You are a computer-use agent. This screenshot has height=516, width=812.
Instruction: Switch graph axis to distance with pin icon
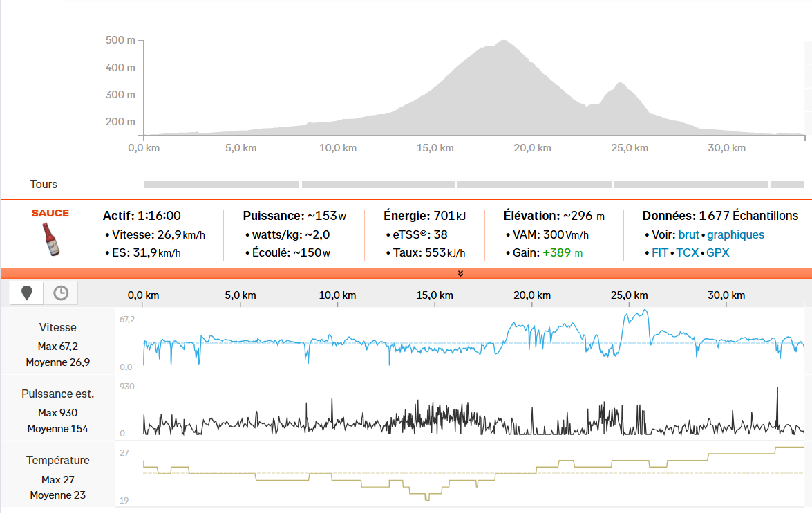pos(27,293)
